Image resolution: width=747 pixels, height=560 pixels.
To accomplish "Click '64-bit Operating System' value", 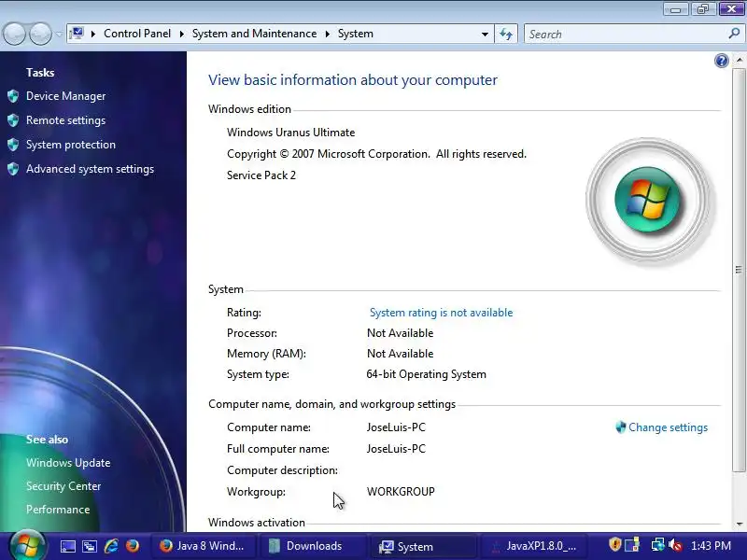I will (427, 374).
